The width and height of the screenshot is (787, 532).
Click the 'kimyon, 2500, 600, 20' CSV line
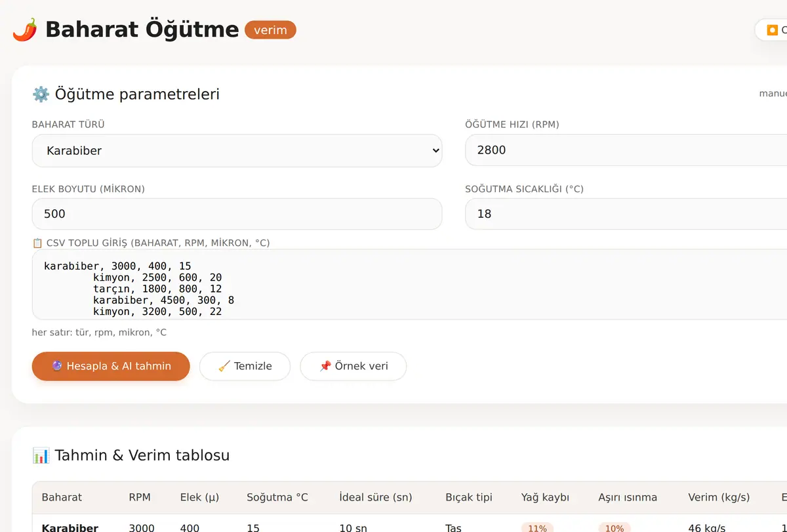click(x=157, y=277)
